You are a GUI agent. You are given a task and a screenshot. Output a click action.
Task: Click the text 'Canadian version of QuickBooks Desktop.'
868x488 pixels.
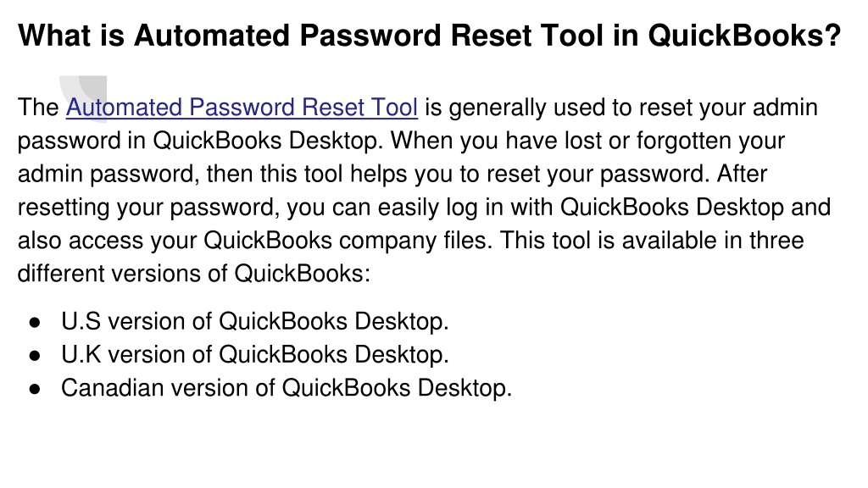tap(287, 388)
